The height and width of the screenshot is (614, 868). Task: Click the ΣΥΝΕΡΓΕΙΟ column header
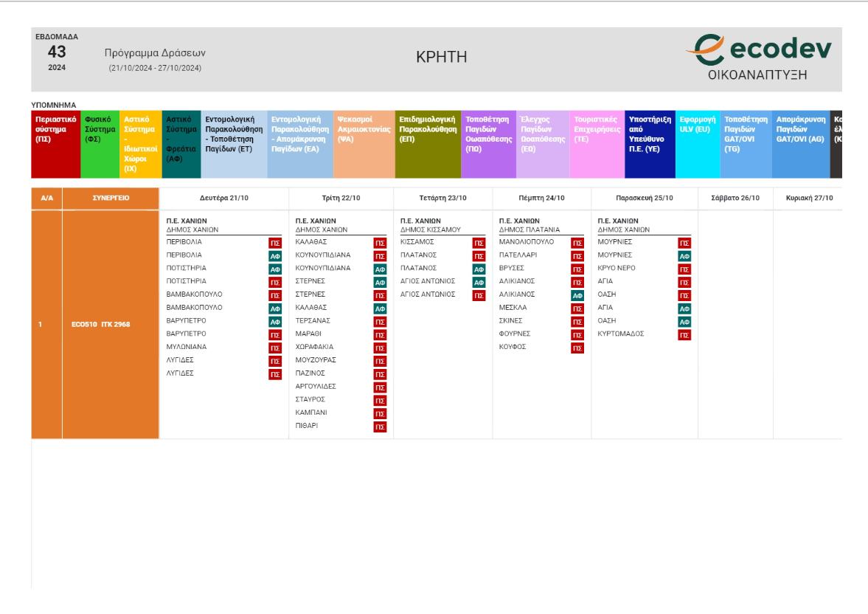coord(111,198)
